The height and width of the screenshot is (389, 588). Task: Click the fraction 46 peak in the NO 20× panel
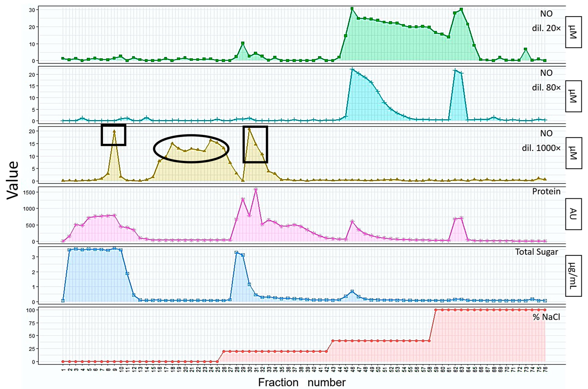(x=352, y=9)
